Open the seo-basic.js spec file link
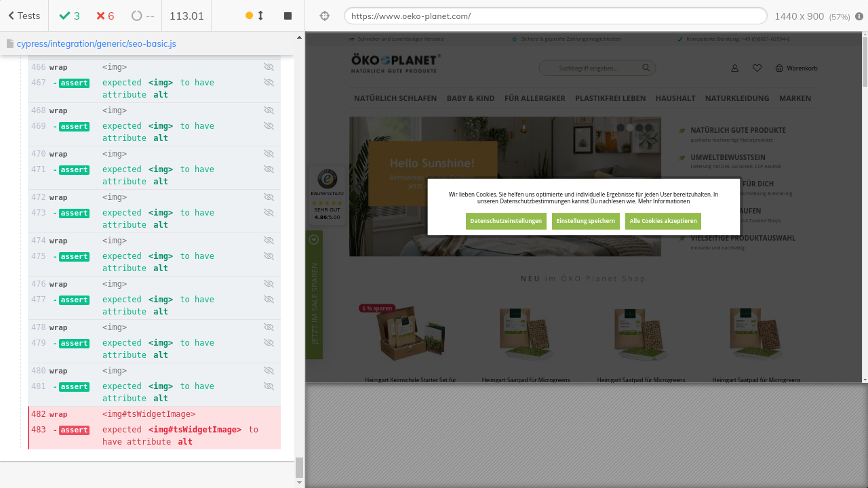 click(96, 43)
